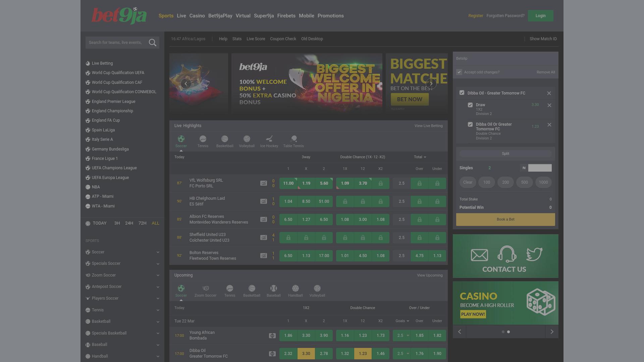Viewport: 644px width, 362px height.
Task: Open stats icon for Albion FC Reserves match
Action: 264,220
